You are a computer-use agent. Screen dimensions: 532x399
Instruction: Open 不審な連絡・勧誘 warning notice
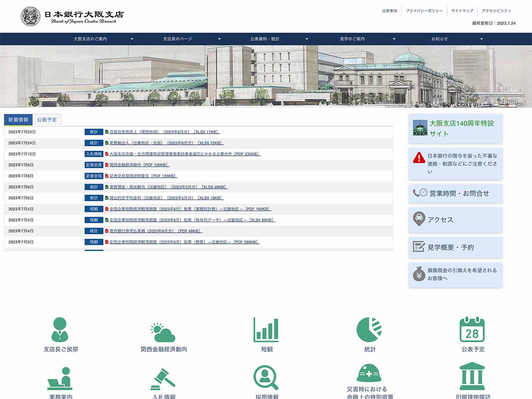[x=456, y=164]
